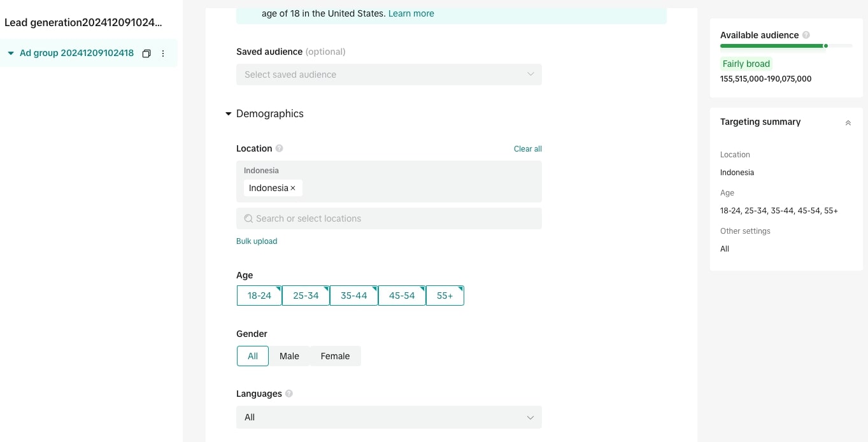Click the Available audience info icon
This screenshot has height=442, width=868.
coord(806,35)
